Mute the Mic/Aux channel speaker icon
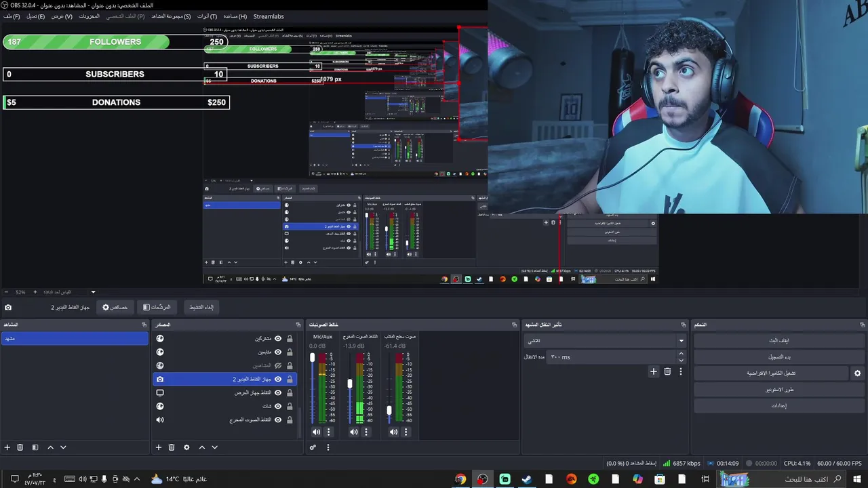 [x=316, y=432]
